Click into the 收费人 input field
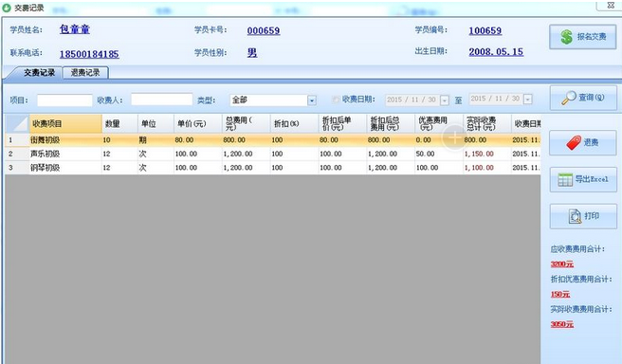Image resolution: width=622 pixels, height=364 pixels. 161,100
